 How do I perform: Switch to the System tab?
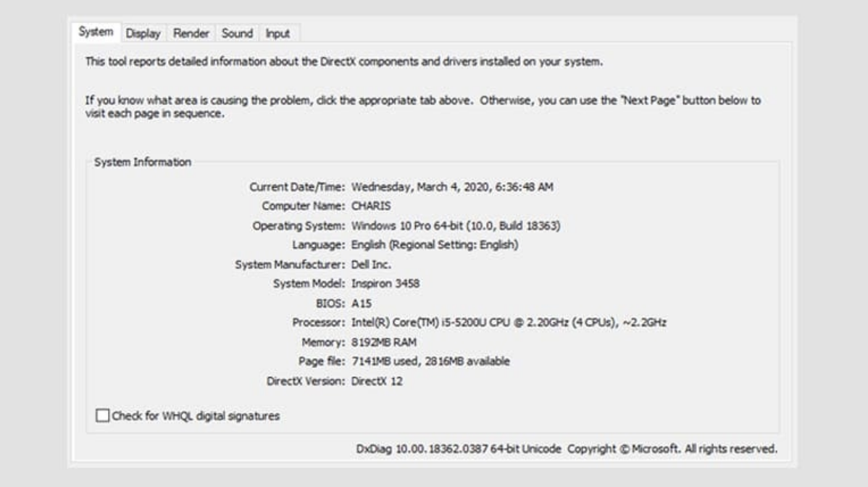click(x=96, y=33)
